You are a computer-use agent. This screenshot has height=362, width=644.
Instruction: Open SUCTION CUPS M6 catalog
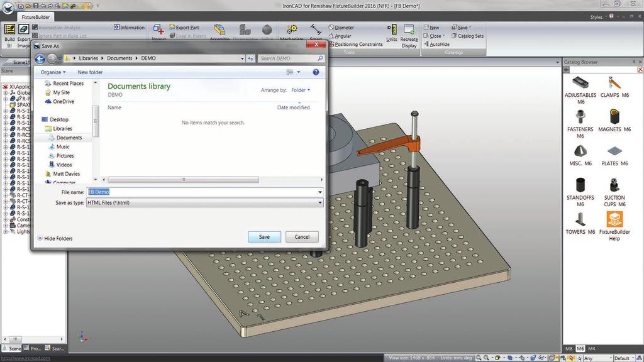(614, 192)
